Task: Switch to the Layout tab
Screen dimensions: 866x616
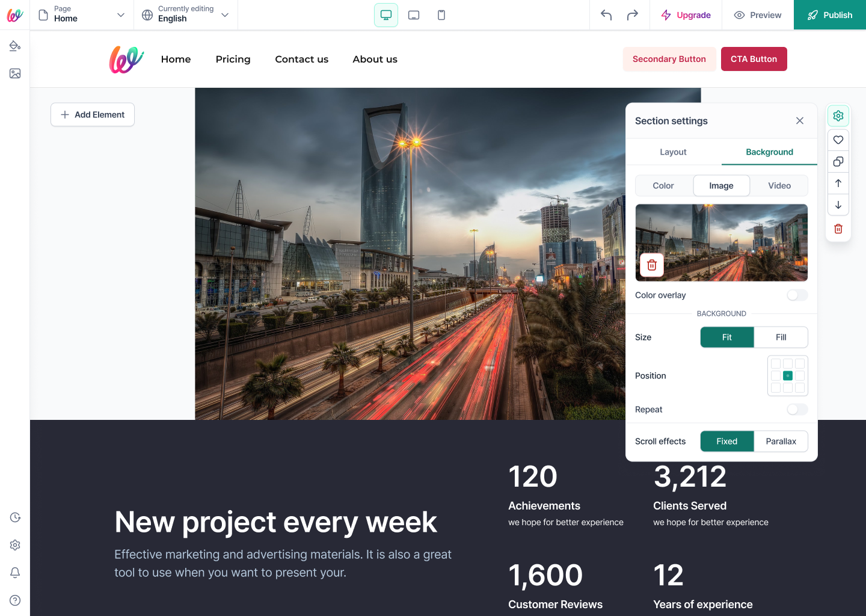Action: [x=673, y=152]
